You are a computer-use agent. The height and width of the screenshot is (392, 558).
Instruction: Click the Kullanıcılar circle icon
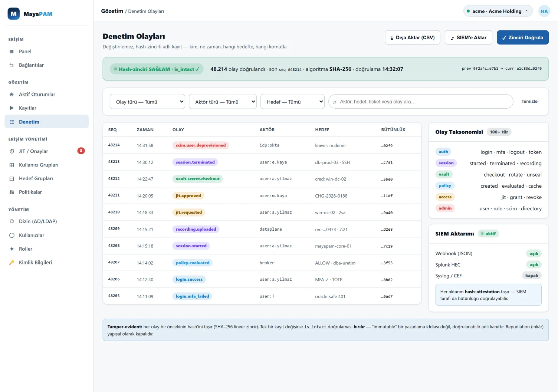pyautogui.click(x=12, y=235)
